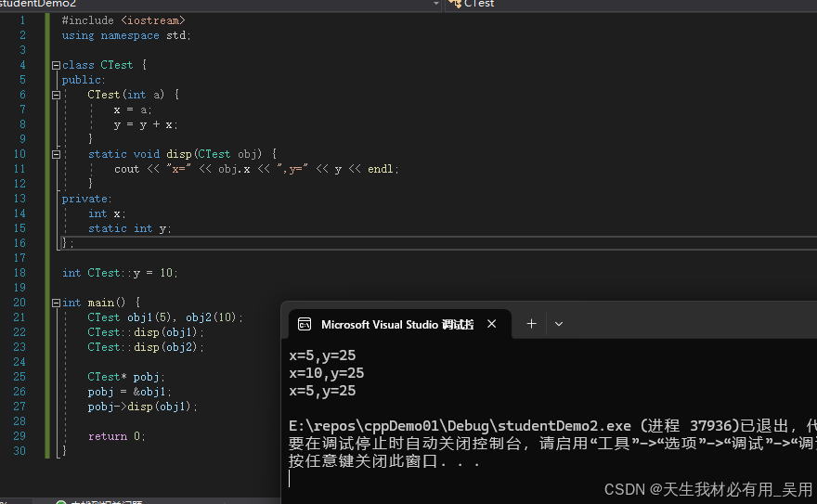Click the 'pobj->disp(obj1);' call
Image resolution: width=817 pixels, height=504 pixels.
click(x=143, y=407)
